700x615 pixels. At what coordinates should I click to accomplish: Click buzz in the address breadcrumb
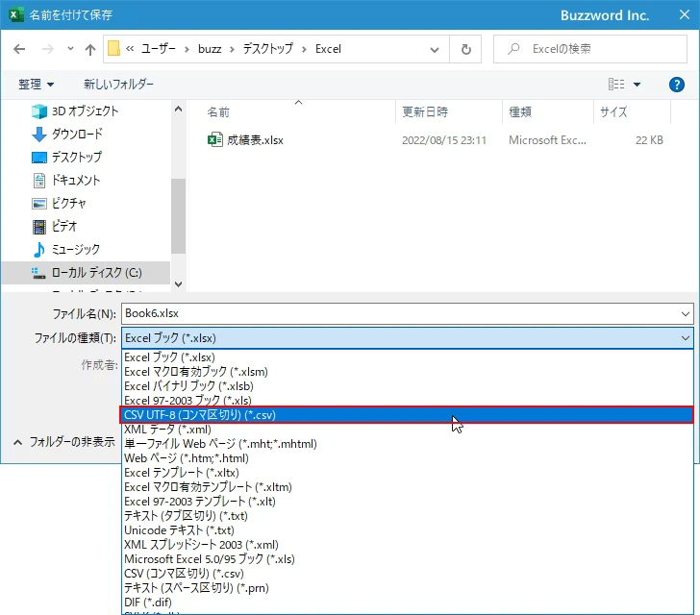[x=210, y=49]
